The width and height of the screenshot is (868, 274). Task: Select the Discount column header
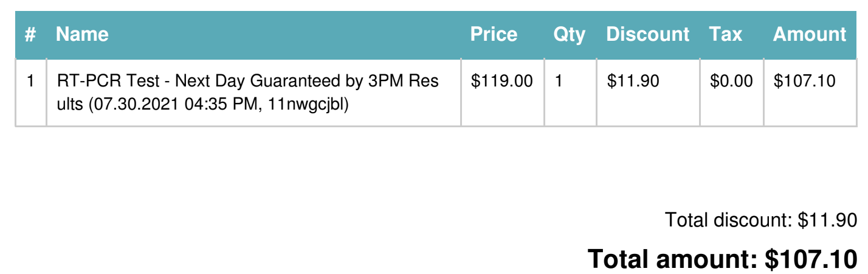coord(648,34)
